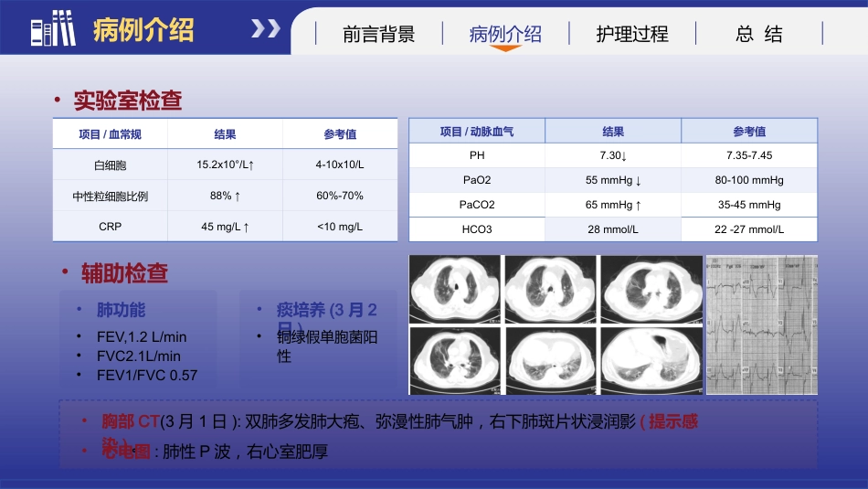This screenshot has width=868, height=489.
Task: Select the PH row label
Action: point(477,155)
